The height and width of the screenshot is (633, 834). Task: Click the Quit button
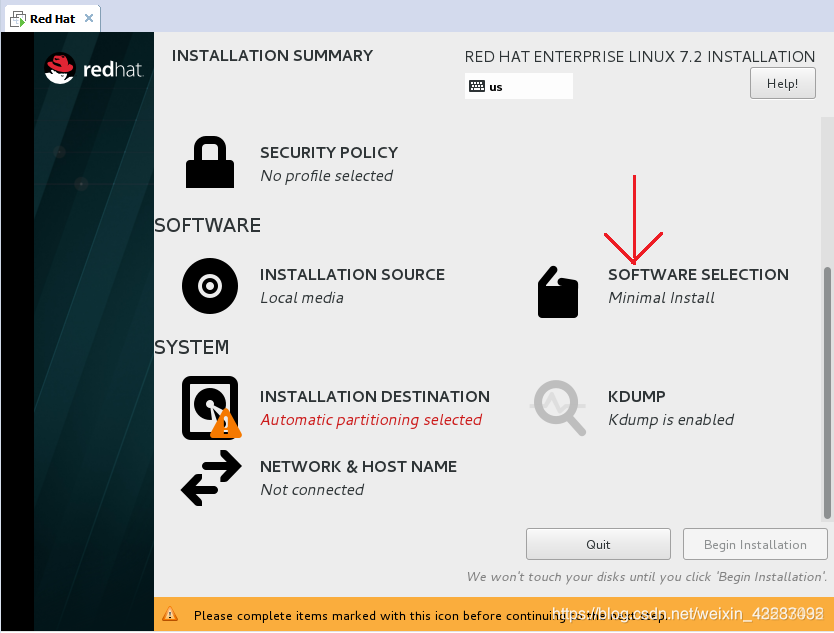598,544
